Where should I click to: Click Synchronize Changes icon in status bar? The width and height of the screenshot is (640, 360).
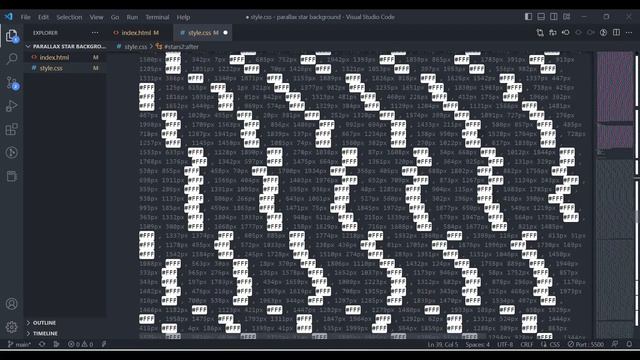pos(42,344)
